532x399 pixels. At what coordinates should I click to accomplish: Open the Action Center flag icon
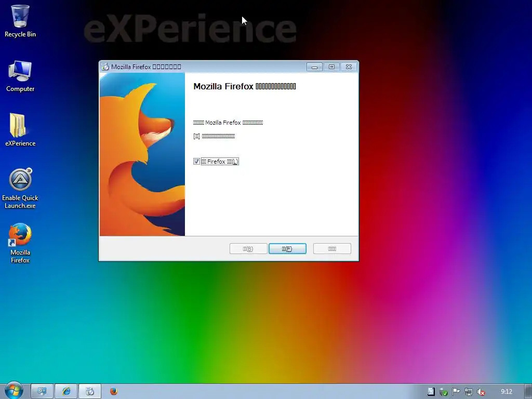[456, 392]
